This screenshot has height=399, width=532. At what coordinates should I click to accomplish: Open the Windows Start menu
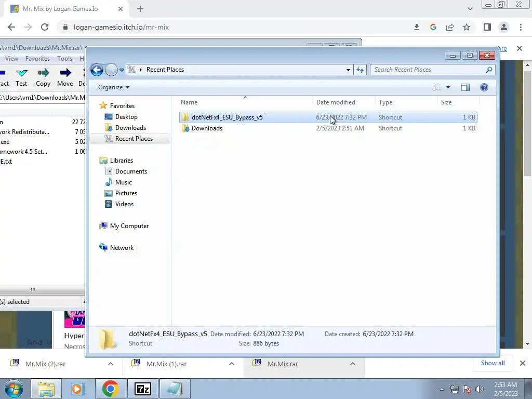[14, 389]
